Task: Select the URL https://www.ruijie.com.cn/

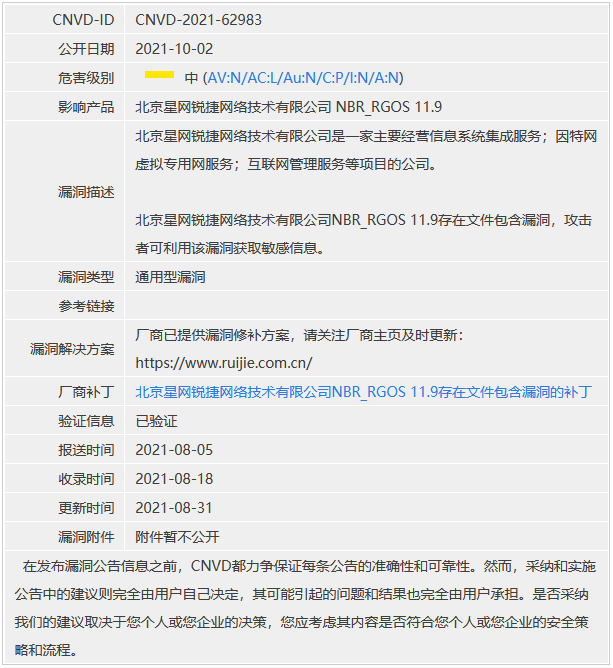Action: (x=224, y=363)
